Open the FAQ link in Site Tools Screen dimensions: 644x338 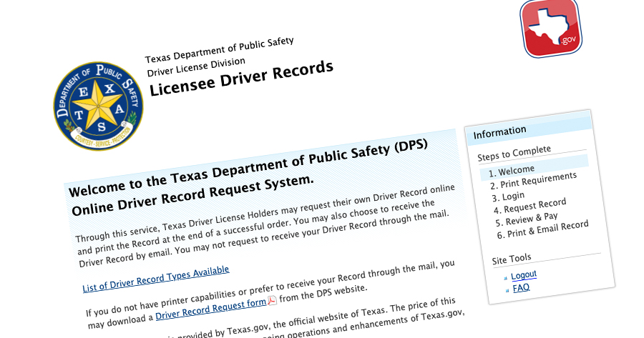coord(521,288)
